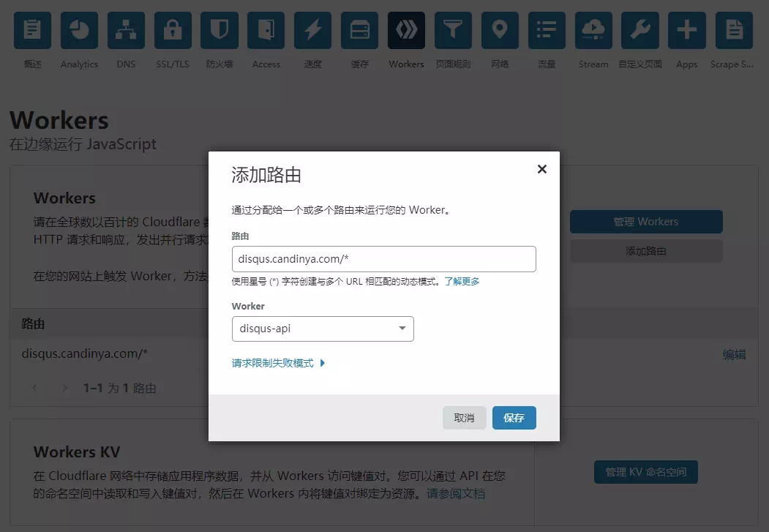Image resolution: width=769 pixels, height=532 pixels.
Task: Close the 添加路由 dialog with the X
Action: (542, 169)
